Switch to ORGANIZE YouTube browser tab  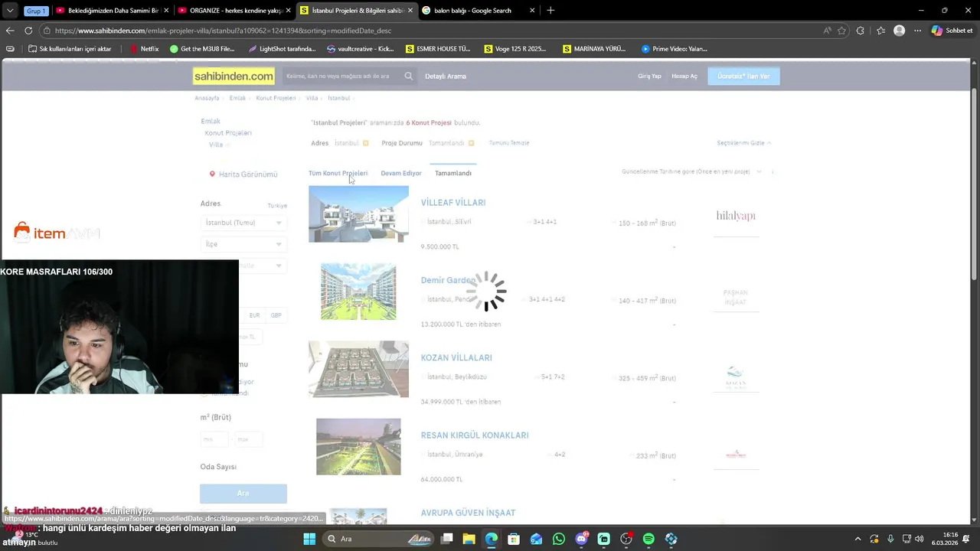click(234, 11)
